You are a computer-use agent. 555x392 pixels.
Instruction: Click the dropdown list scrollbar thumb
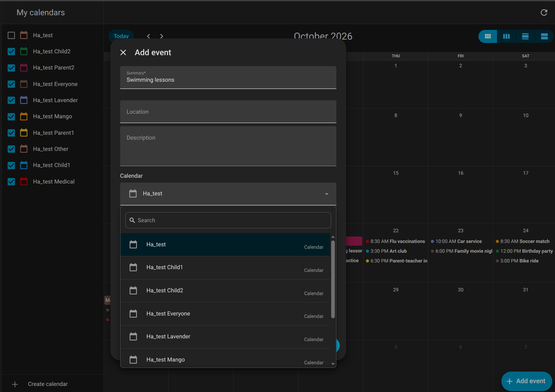point(333,279)
